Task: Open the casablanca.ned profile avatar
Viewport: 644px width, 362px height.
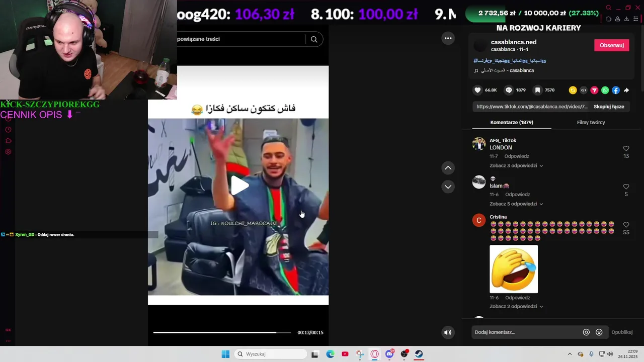Action: tap(480, 45)
